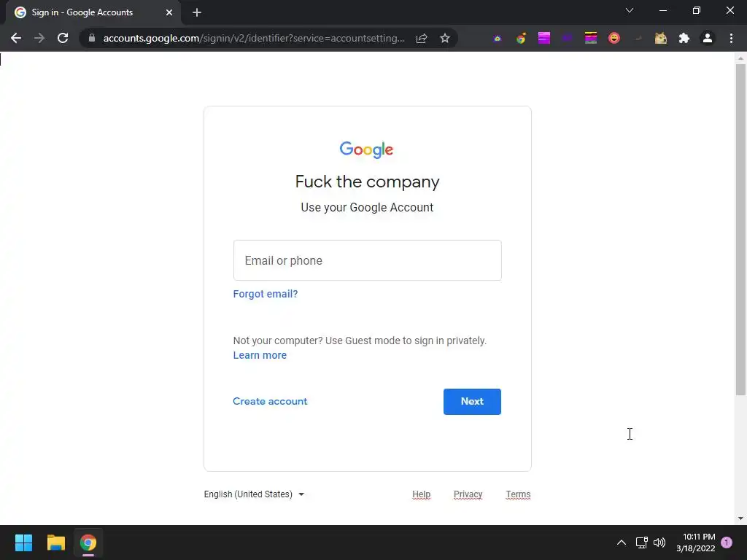This screenshot has width=747, height=560.
Task: Open the tab search chevron
Action: (630, 10)
